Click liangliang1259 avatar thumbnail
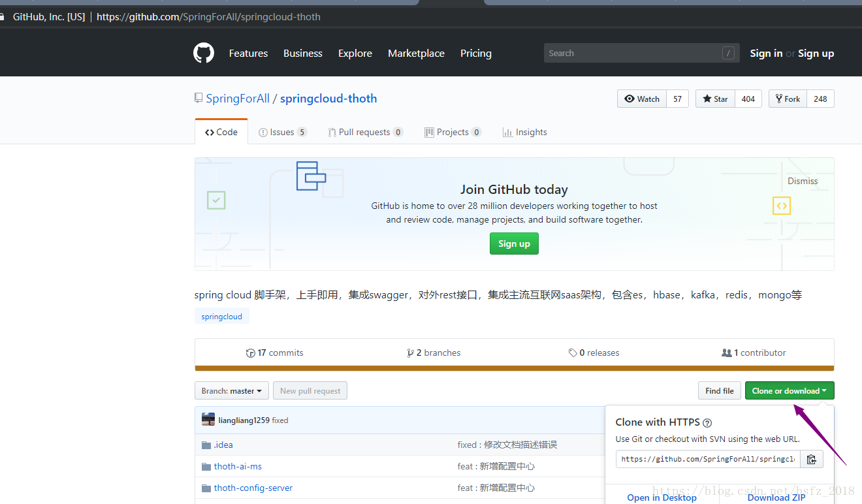 tap(208, 420)
